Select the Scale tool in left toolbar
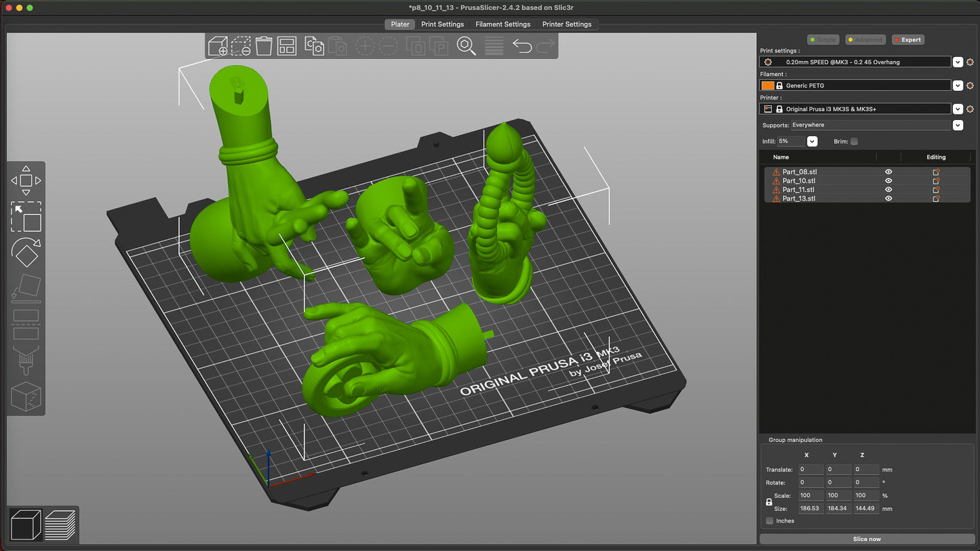Screen dimensions: 980x551 point(26,217)
